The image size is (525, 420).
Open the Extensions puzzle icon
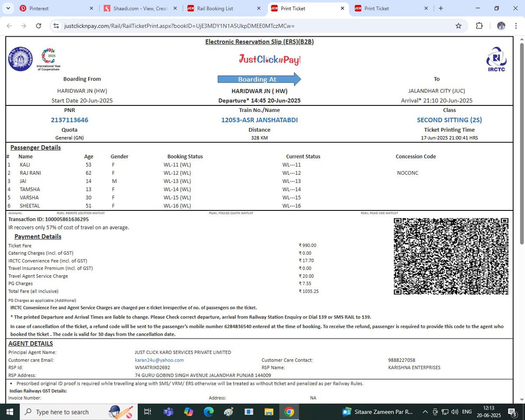479,26
